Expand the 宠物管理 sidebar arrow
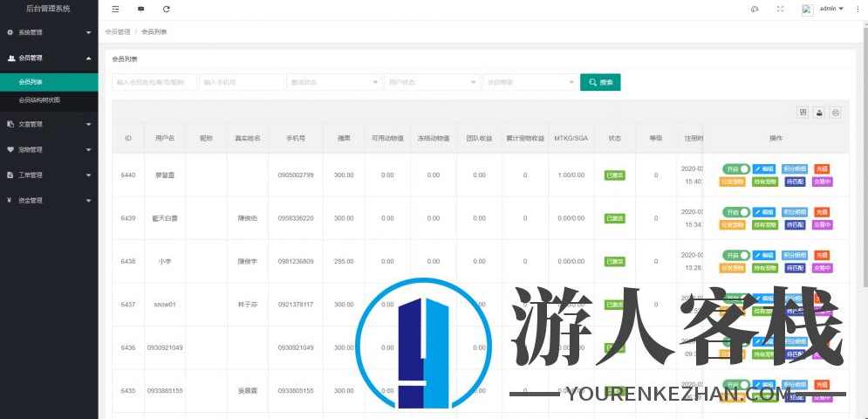 click(x=89, y=149)
